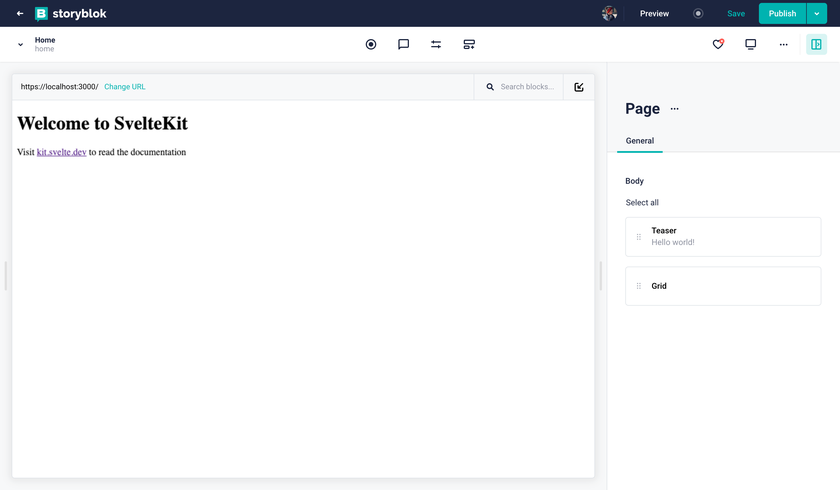Open the comments speech bubble icon
The width and height of the screenshot is (840, 490).
point(403,44)
